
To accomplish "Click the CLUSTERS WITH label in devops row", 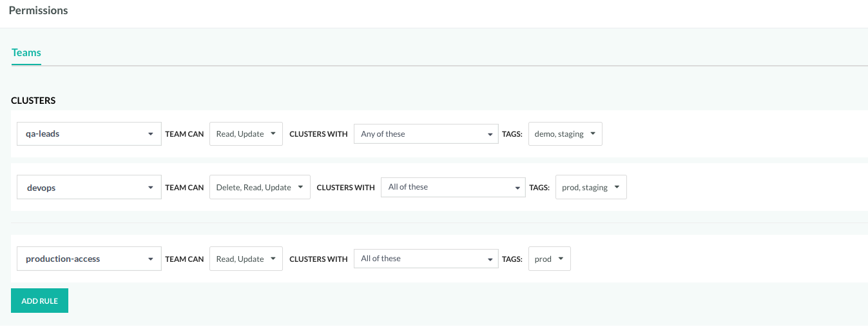I will click(x=345, y=188).
